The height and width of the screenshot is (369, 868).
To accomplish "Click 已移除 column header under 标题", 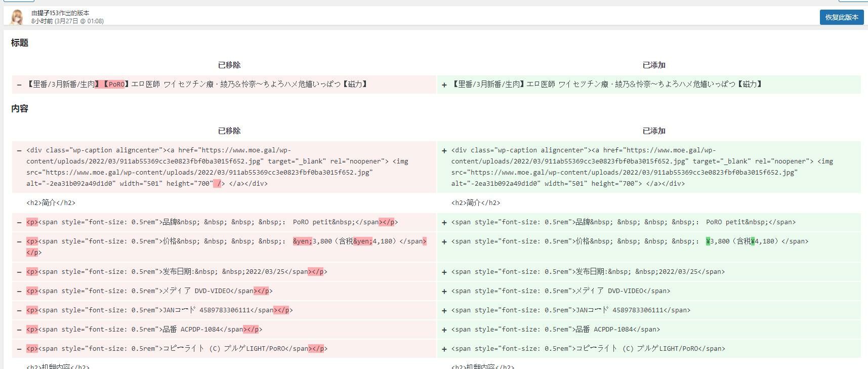I will (229, 65).
